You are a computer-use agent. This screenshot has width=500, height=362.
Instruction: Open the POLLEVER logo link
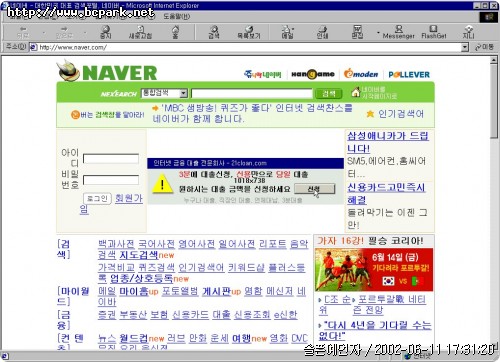[409, 74]
